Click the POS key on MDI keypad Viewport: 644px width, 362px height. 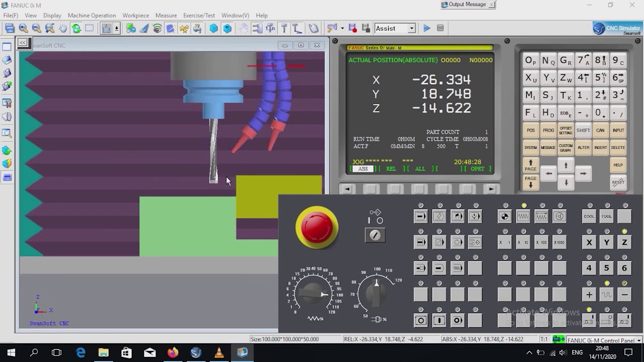coord(531,130)
